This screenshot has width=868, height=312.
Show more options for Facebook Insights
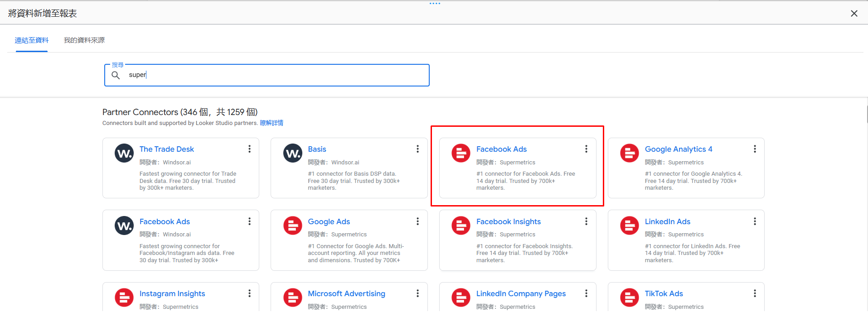586,221
